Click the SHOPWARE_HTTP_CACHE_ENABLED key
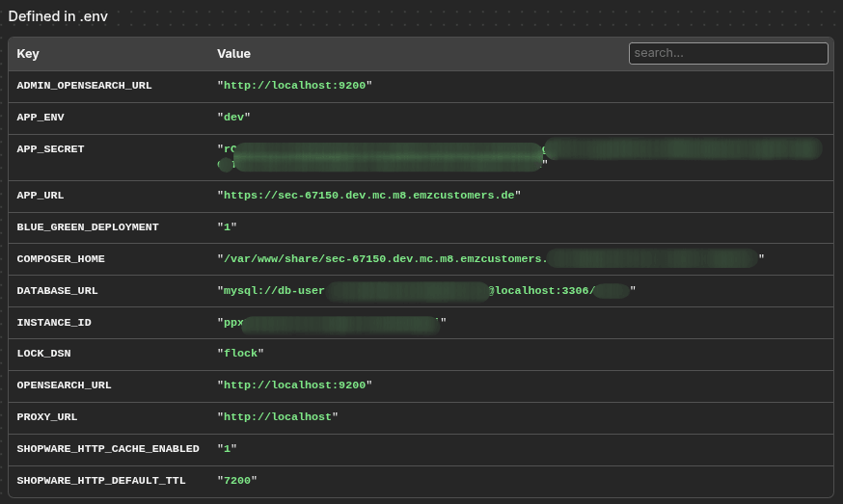 point(108,448)
